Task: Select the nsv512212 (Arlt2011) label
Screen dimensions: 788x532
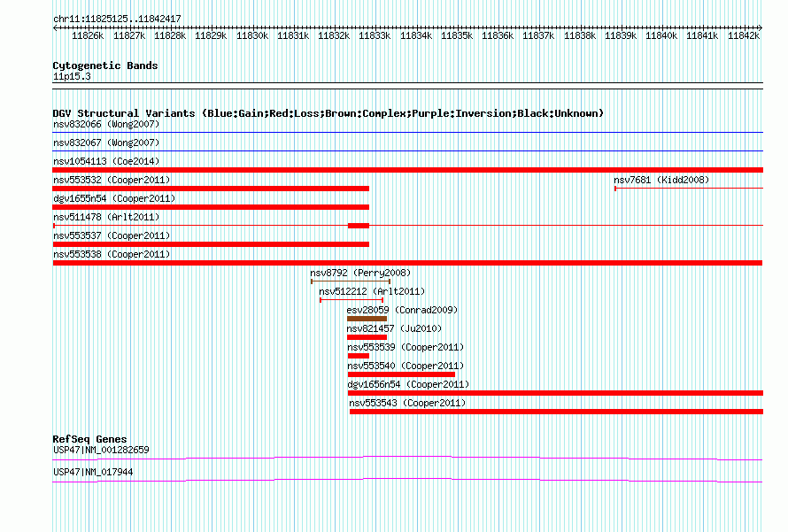Action: (x=372, y=291)
